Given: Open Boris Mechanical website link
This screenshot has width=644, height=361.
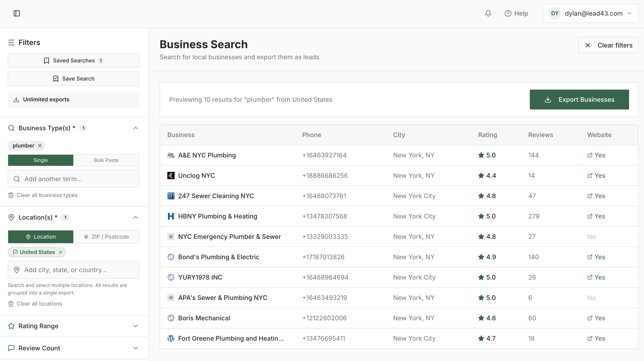Looking at the screenshot, I should 596,318.
